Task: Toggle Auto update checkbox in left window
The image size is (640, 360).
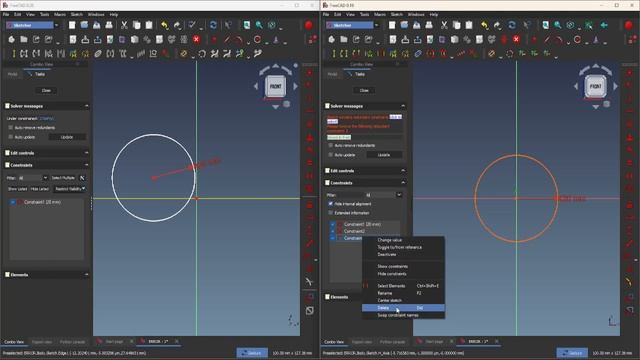Action: (11, 137)
